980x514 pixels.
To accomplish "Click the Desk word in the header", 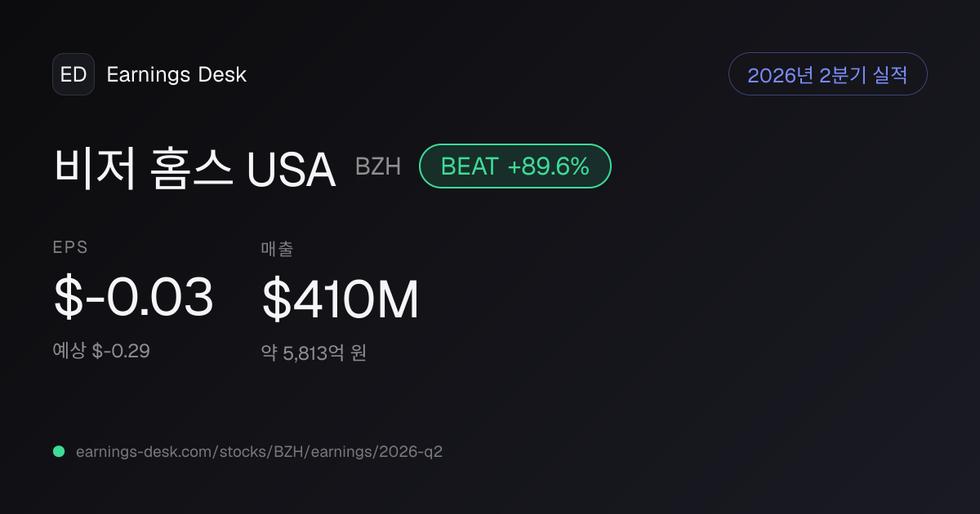I will pyautogui.click(x=222, y=74).
